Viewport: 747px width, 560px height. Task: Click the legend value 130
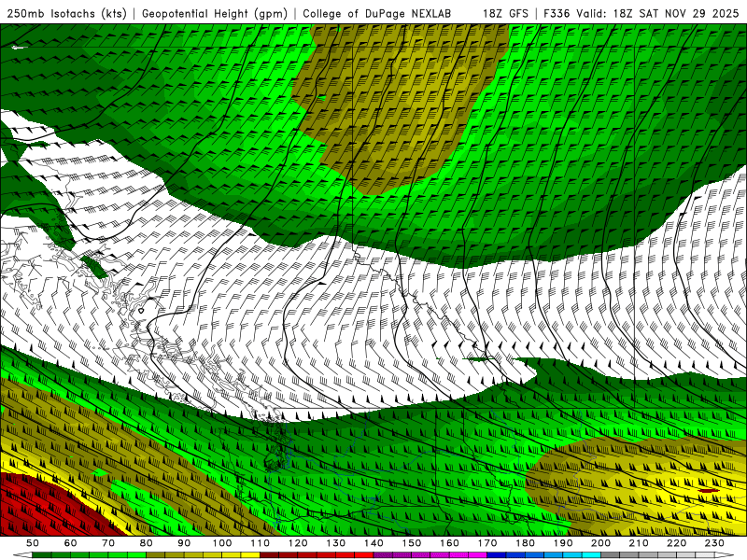pyautogui.click(x=336, y=543)
